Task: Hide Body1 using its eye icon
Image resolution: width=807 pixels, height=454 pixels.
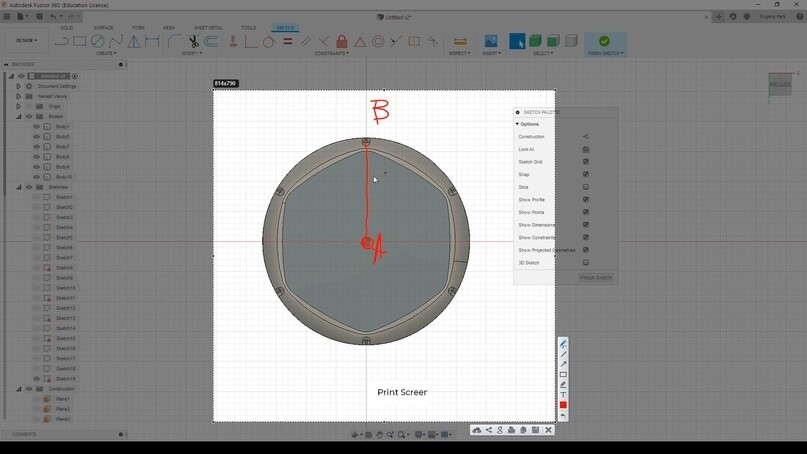Action: [37, 127]
